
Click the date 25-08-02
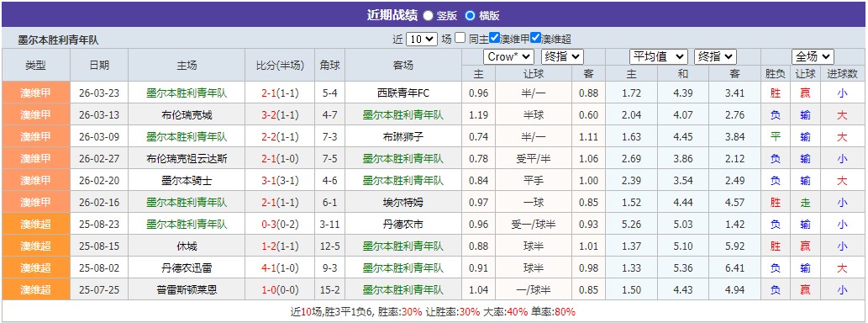point(99,268)
